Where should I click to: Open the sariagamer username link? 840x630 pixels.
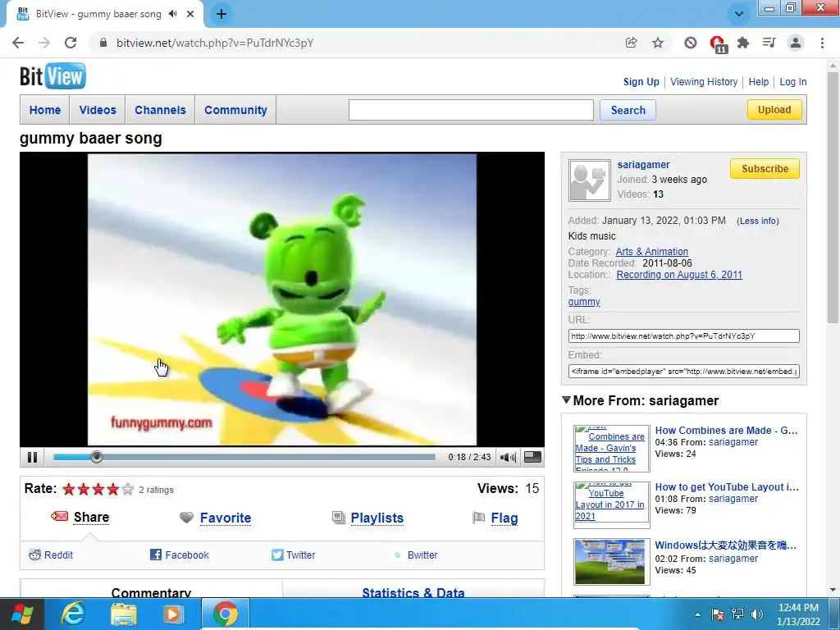pyautogui.click(x=643, y=164)
